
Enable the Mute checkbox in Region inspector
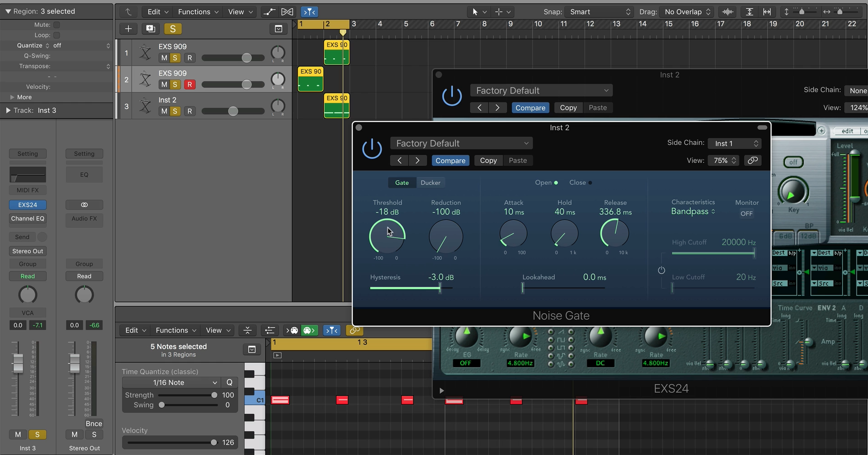pyautogui.click(x=57, y=24)
